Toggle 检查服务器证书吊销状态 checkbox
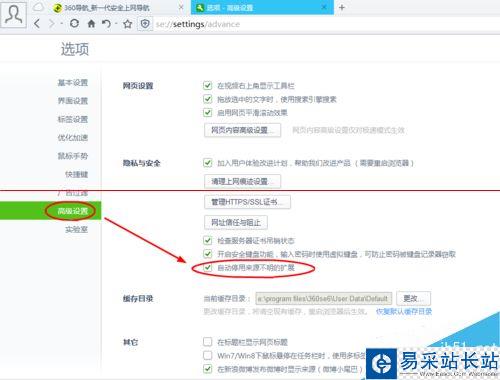The height and width of the screenshot is (380, 500). (x=207, y=240)
